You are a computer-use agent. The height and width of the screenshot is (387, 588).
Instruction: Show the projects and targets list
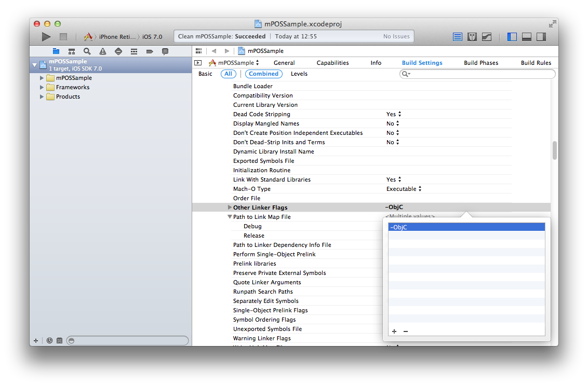(198, 63)
